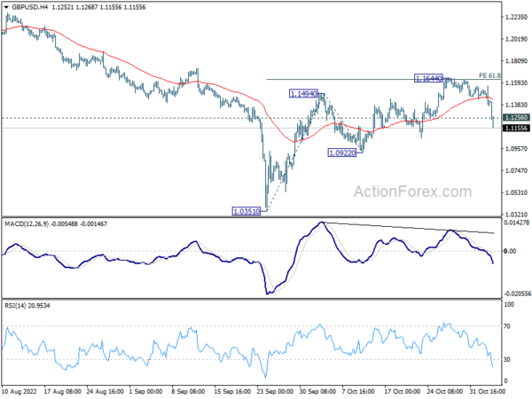This screenshot has width=532, height=399.
Task: Select the 1.03510 low price label
Action: [x=246, y=211]
